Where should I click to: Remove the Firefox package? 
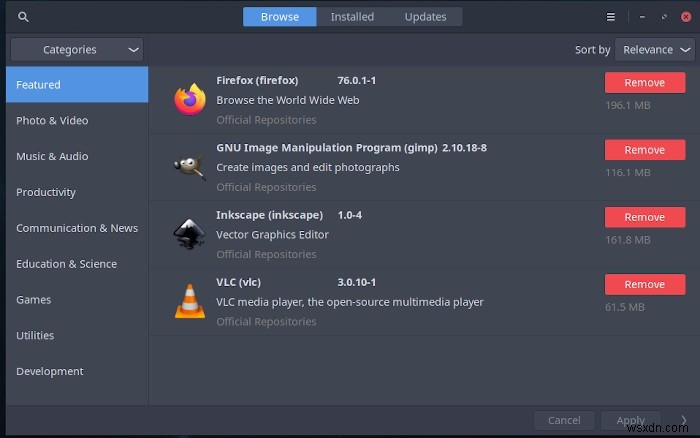(x=645, y=83)
